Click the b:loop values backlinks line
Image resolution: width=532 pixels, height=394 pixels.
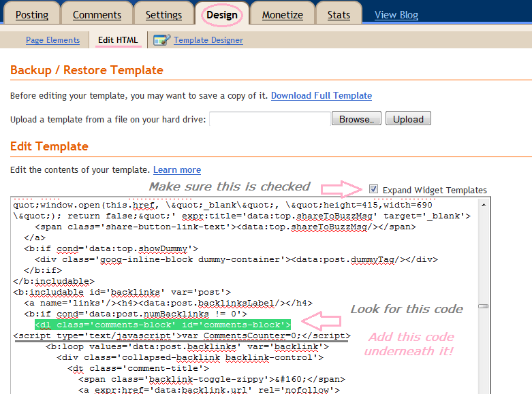(x=187, y=346)
